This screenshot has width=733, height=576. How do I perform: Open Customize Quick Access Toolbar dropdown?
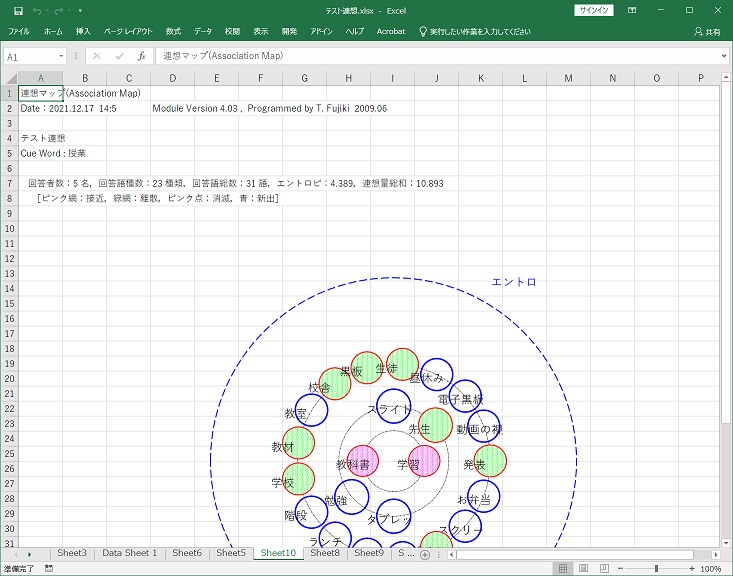tap(80, 10)
